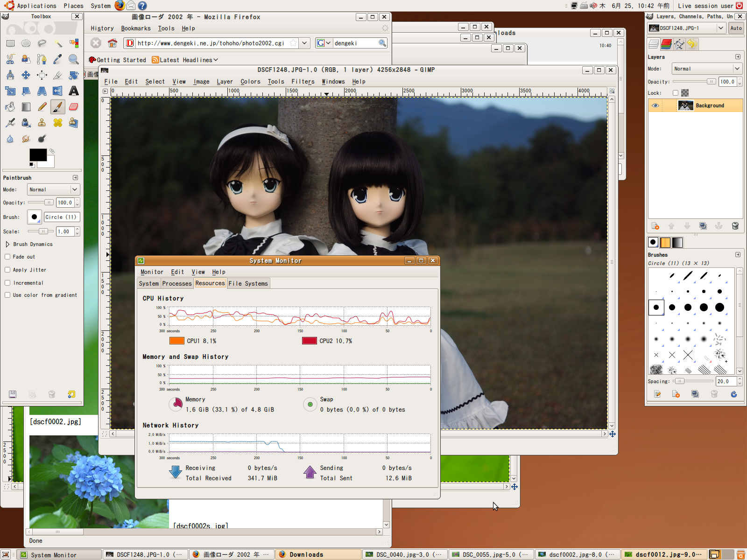Open the Layers Mode Normal dropdown
The width and height of the screenshot is (747, 560).
(707, 69)
